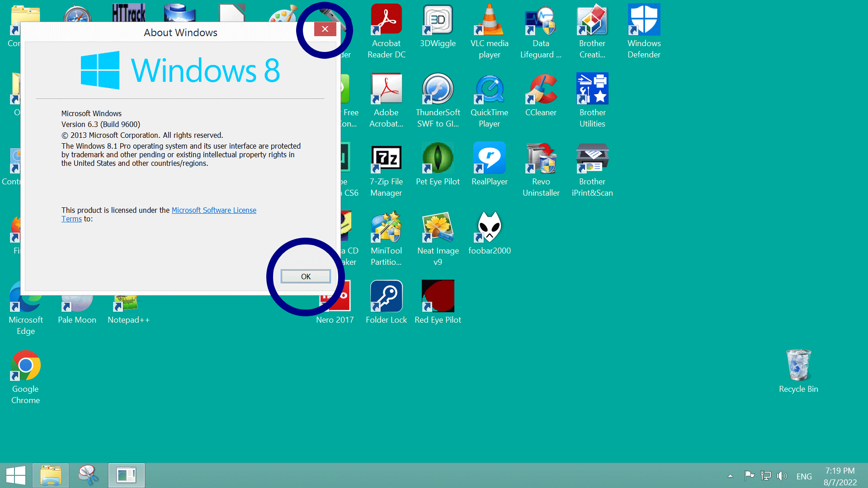Open Acrobat Reader DC desktop shortcut
Viewport: 868px width, 488px height.
(x=387, y=32)
